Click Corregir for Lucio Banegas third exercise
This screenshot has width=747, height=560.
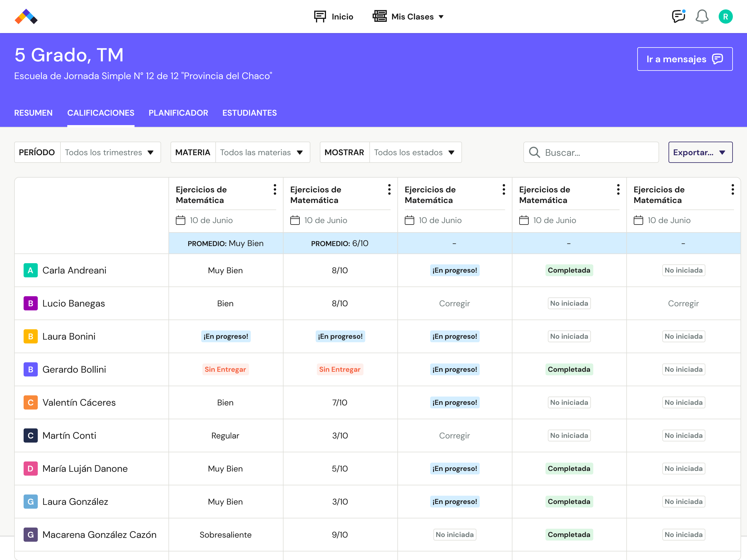pyautogui.click(x=454, y=303)
